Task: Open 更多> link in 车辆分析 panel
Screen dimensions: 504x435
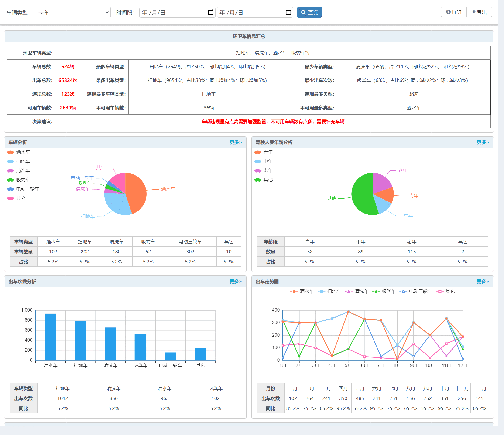Action: click(x=236, y=142)
